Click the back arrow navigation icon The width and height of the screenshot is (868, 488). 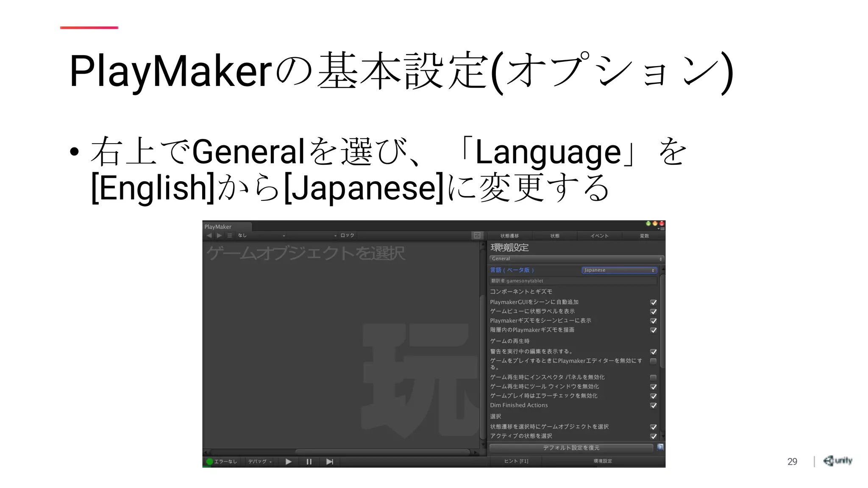209,236
